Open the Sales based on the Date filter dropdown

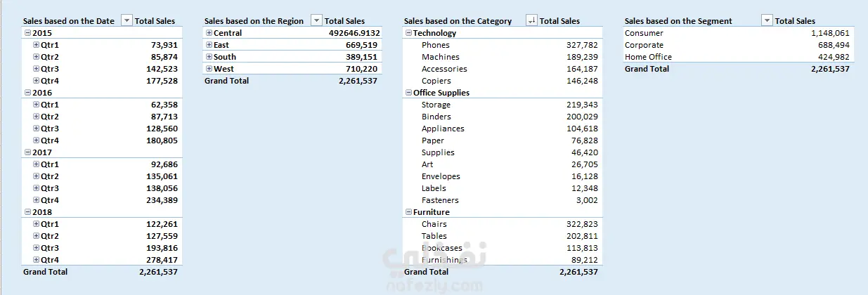pyautogui.click(x=127, y=21)
